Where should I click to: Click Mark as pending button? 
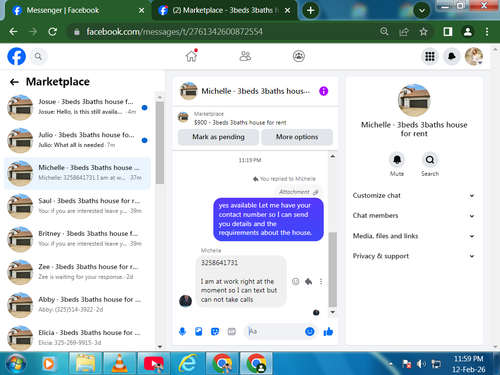(x=218, y=137)
